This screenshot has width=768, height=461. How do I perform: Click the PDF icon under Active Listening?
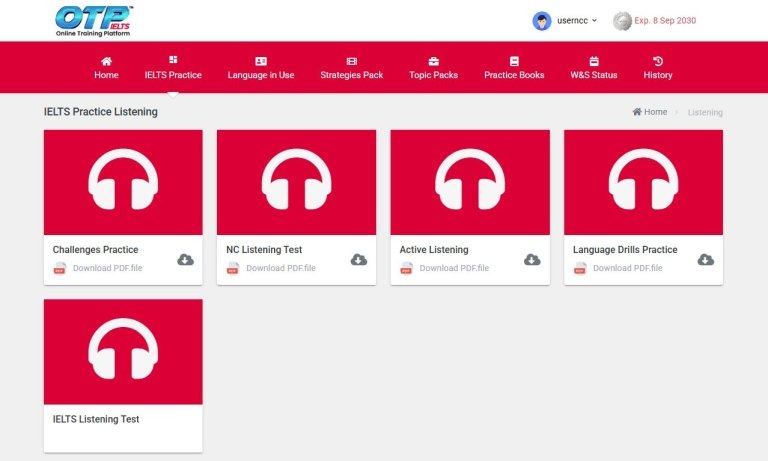pyautogui.click(x=406, y=268)
